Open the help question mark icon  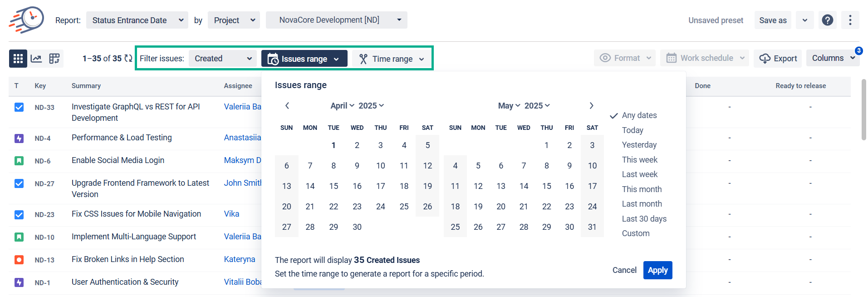click(x=827, y=20)
